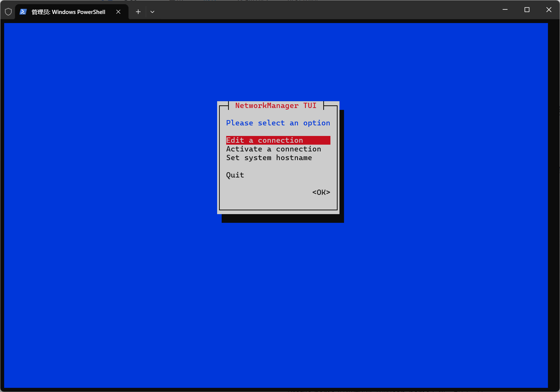Click the NetworkManager TUI title text
Image resolution: width=560 pixels, height=392 pixels.
tap(275, 105)
